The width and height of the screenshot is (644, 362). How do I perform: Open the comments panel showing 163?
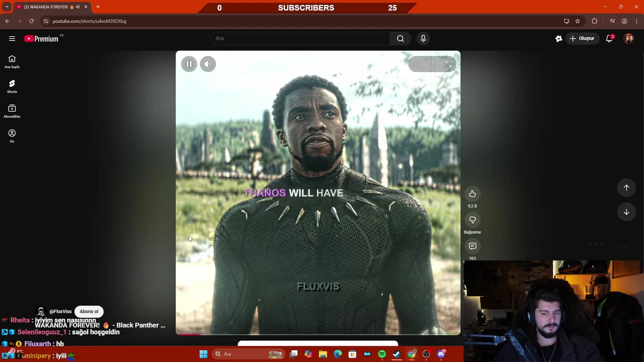pos(472,246)
